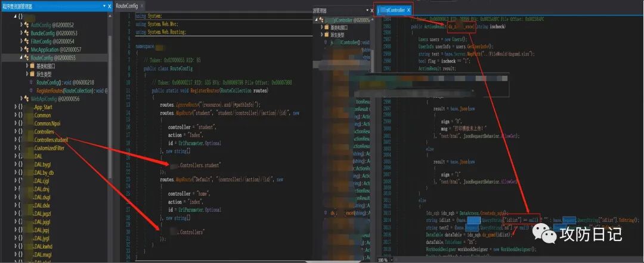Viewport: 644px width, 263px height.
Task: Click the namespace braces icon beside .CustomizedFilter
Action: click(20, 148)
